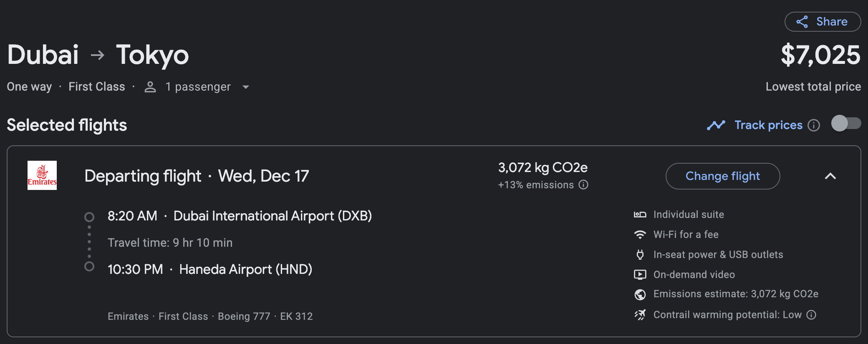
Task: Click the Share icon
Action: [x=802, y=22]
